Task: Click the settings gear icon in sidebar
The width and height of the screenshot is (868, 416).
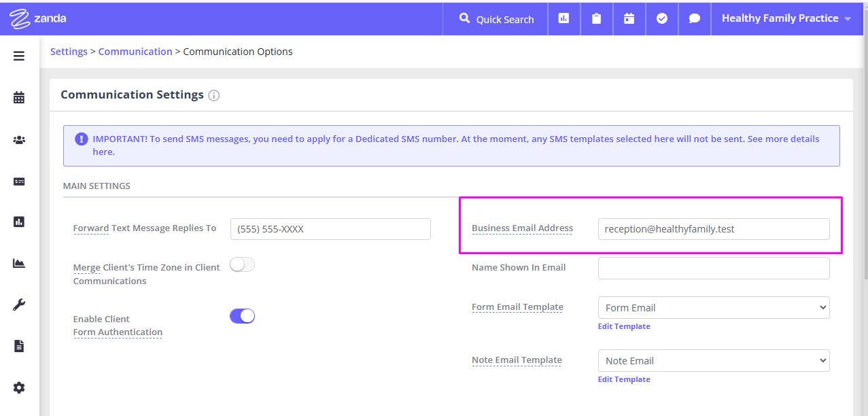Action: (x=18, y=387)
